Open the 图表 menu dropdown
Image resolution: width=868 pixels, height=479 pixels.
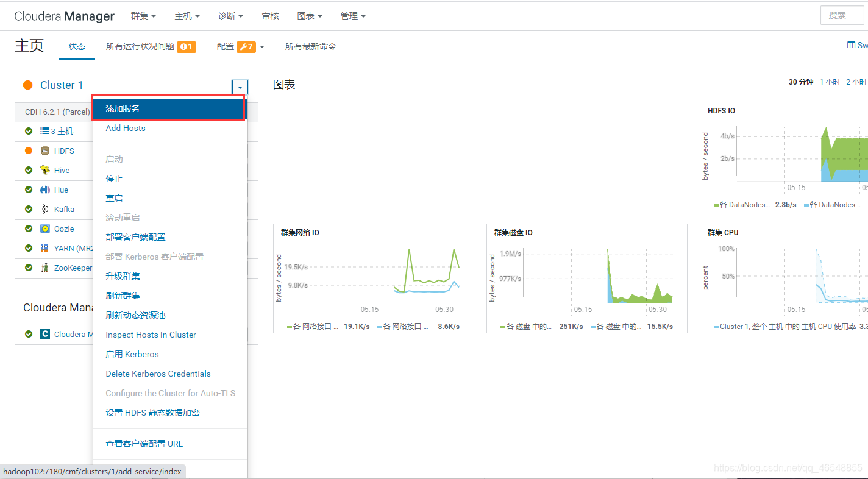[x=310, y=16]
